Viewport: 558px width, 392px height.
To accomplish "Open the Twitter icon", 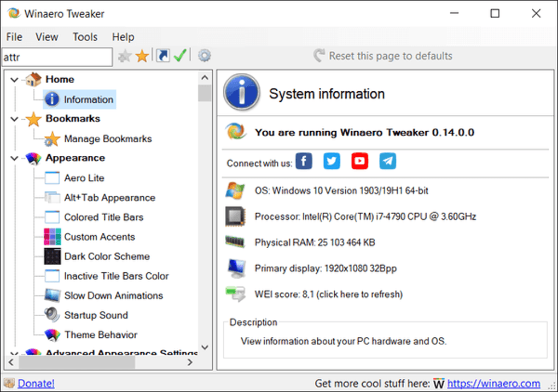I will click(332, 161).
